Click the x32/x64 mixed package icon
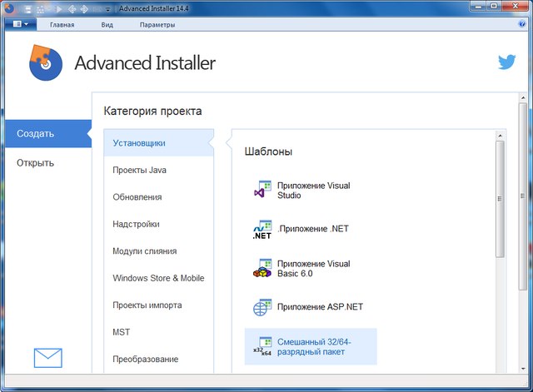The height and width of the screenshot is (392, 533). 262,346
